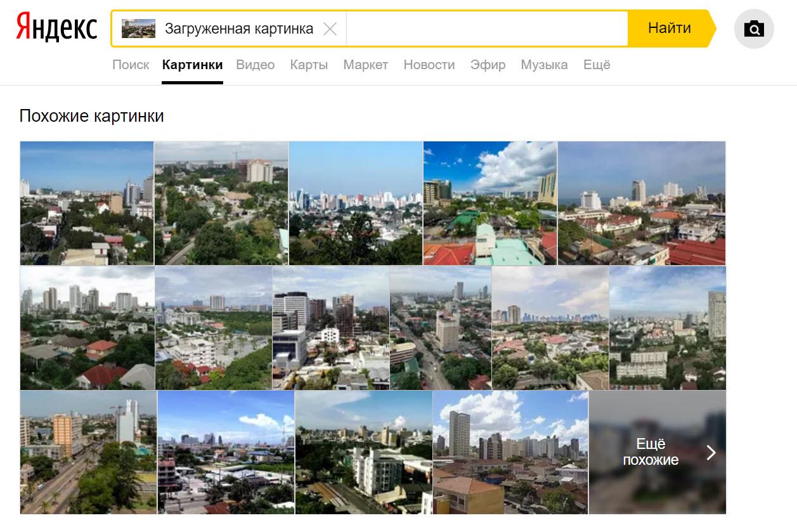Select the Картинки tab

point(192,65)
